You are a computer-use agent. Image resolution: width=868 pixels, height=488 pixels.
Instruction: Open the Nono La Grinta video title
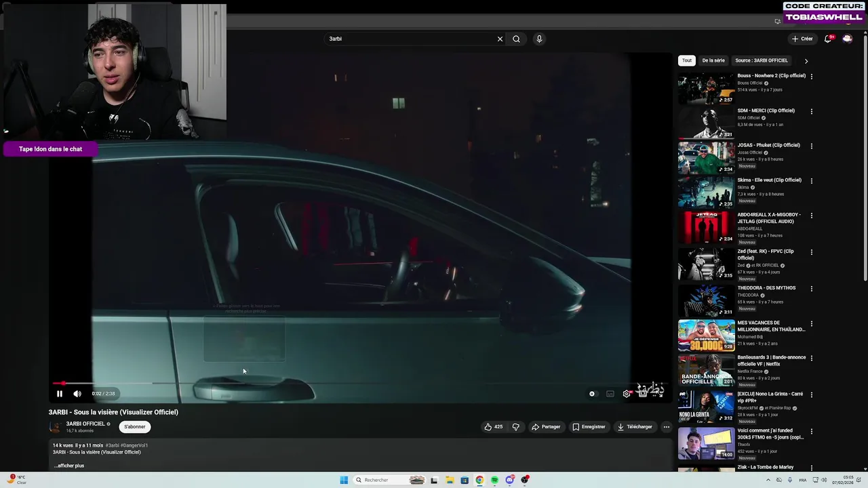(770, 396)
